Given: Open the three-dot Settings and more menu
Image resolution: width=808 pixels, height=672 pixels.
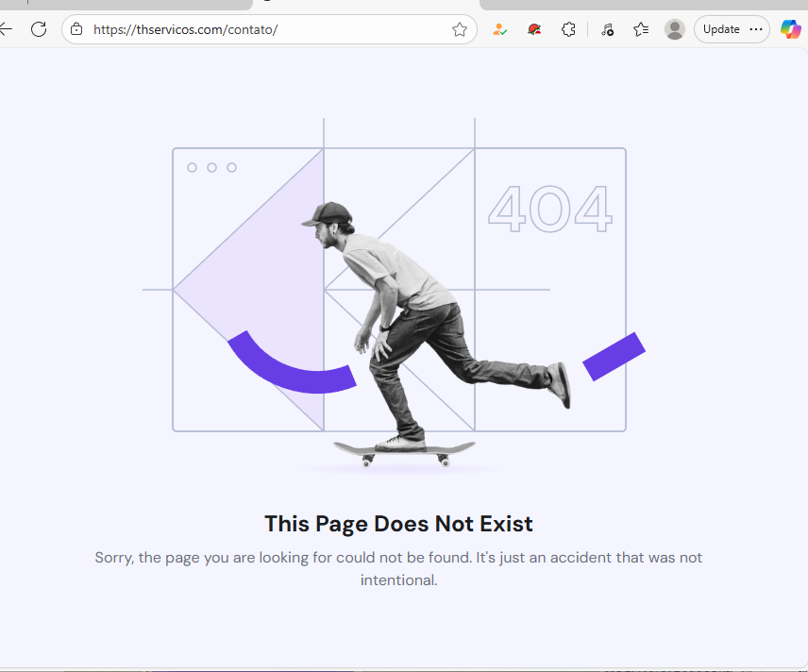Looking at the screenshot, I should click(x=756, y=29).
